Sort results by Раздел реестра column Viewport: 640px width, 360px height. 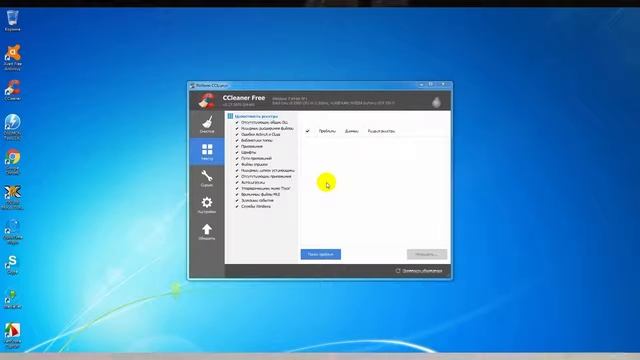coord(381,131)
